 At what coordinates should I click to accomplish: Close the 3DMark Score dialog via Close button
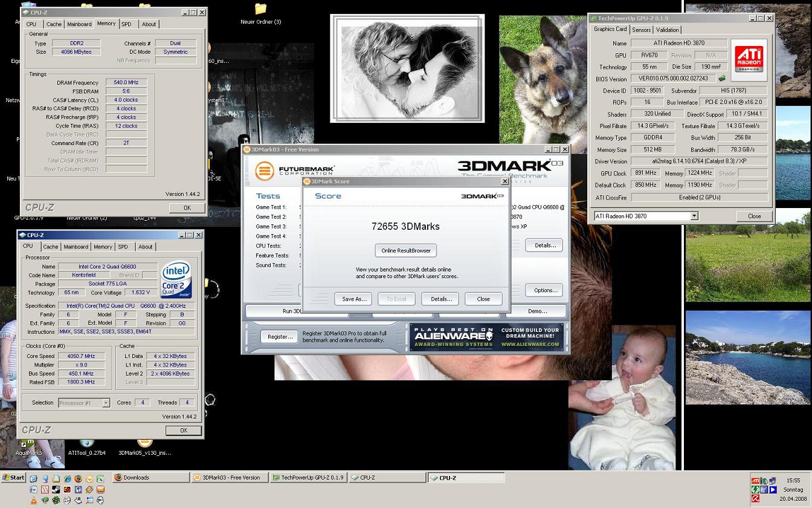click(483, 299)
